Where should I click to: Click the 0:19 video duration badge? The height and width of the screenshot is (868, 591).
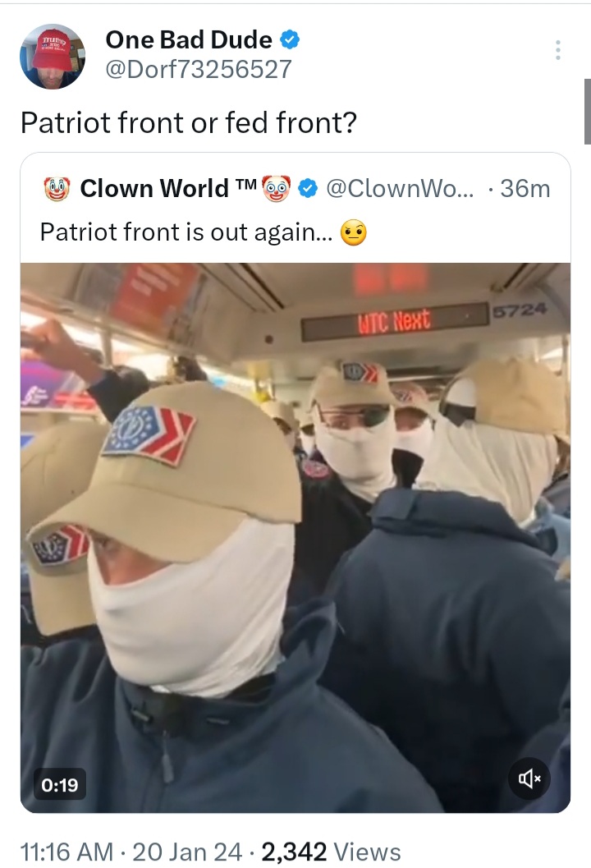[x=60, y=784]
